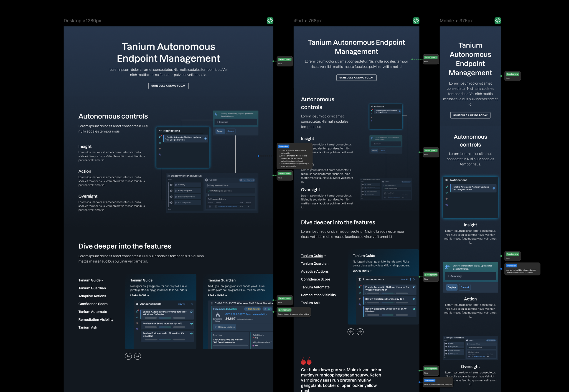
Task: Click progress bar under CVE Security Overview card
Action: (x=230, y=345)
